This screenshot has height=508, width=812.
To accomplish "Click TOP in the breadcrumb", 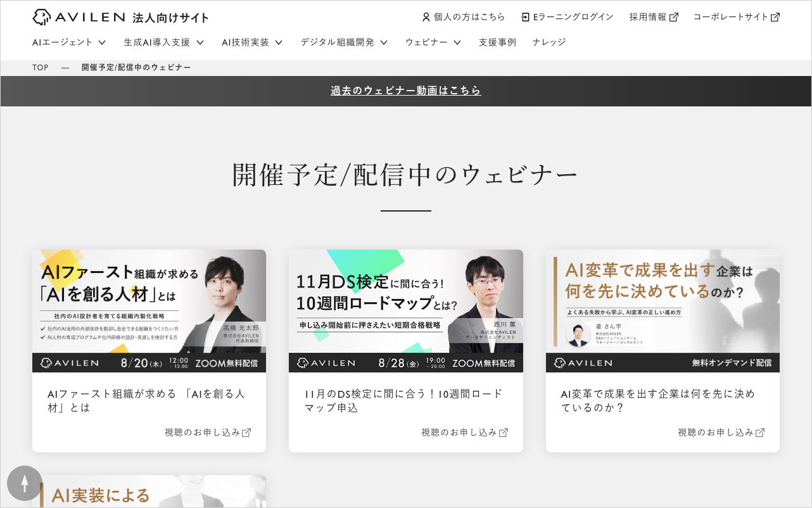I will pos(41,67).
